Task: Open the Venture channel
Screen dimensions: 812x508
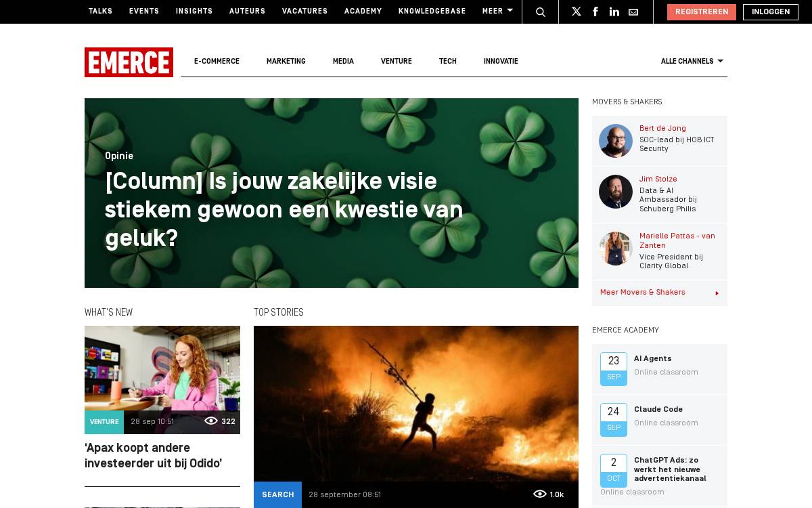Action: pyautogui.click(x=397, y=61)
